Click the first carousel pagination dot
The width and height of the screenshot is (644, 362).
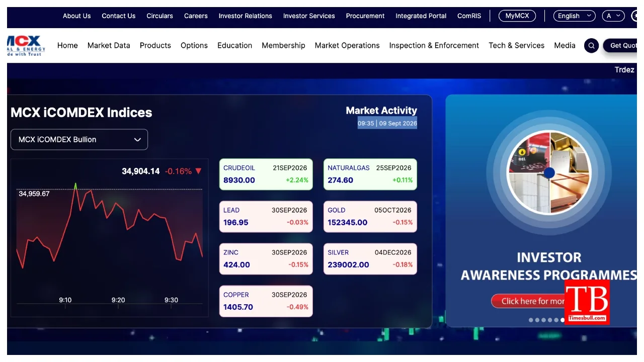point(531,320)
